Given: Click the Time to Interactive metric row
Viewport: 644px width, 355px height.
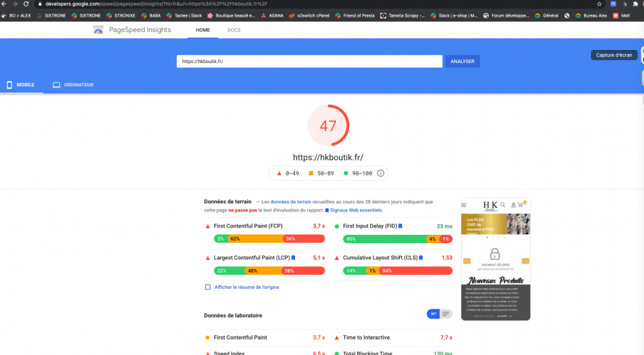Looking at the screenshot, I should tap(393, 338).
